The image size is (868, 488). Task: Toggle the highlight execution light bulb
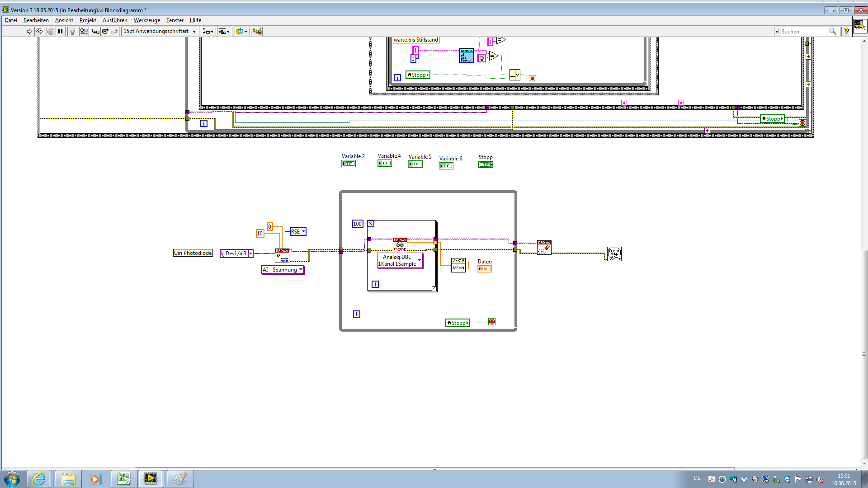[72, 31]
